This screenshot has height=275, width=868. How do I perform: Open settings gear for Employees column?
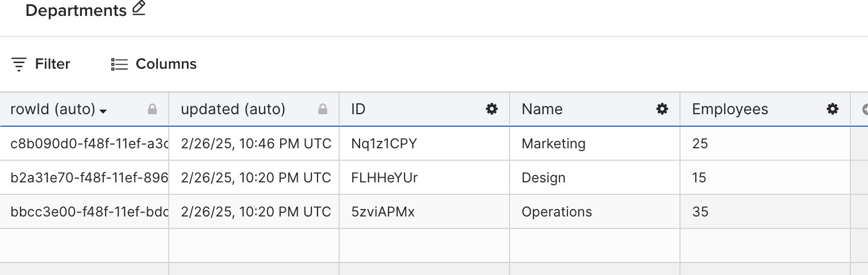[832, 109]
